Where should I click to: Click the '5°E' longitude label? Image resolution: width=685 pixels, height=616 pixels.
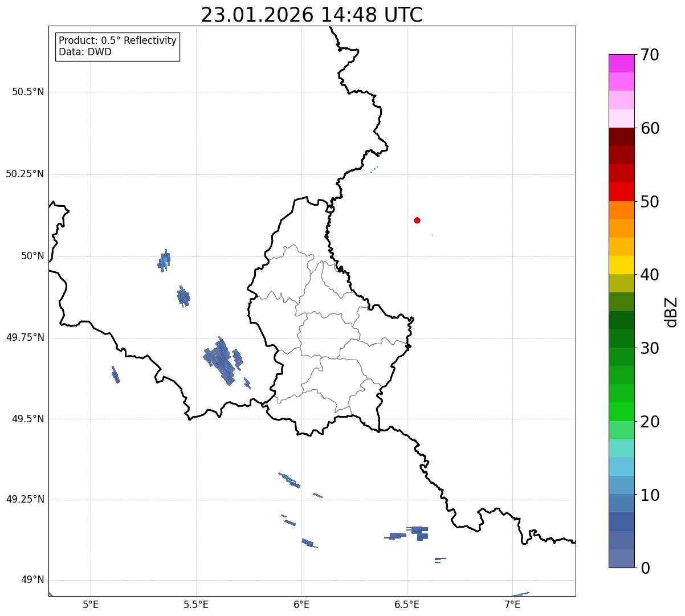tap(91, 604)
